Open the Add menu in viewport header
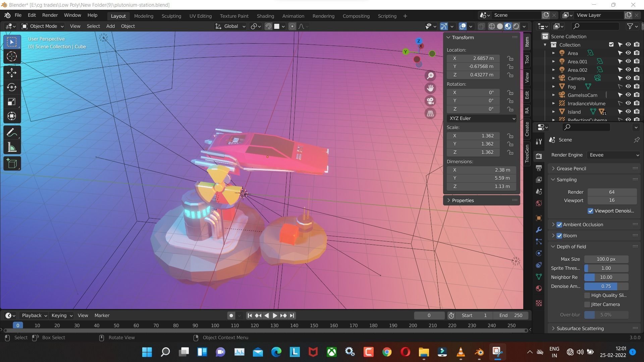The height and width of the screenshot is (362, 644). click(x=110, y=26)
